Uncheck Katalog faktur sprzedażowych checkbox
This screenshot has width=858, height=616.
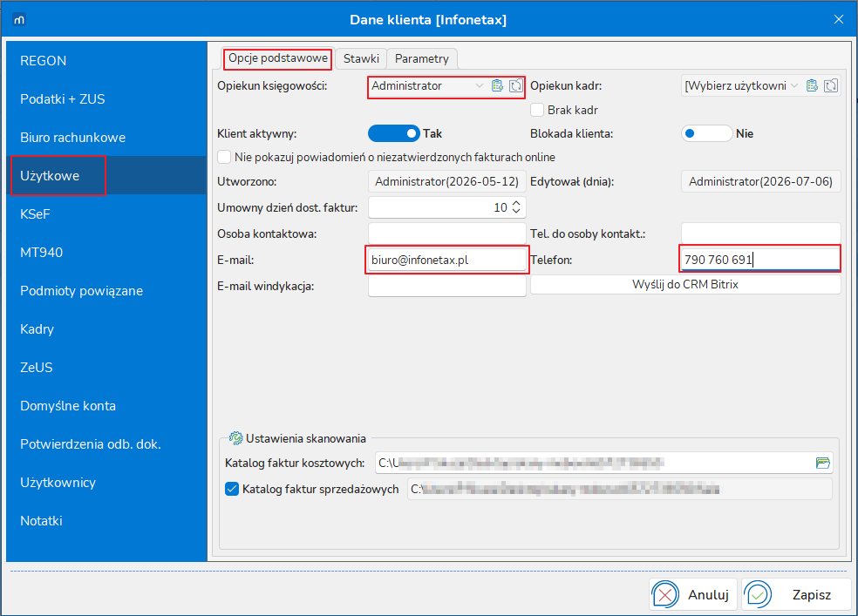click(232, 489)
